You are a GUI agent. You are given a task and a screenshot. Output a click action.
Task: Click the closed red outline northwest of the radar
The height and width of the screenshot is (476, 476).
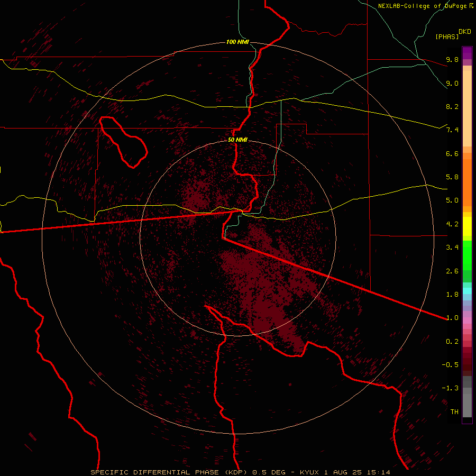pyautogui.click(x=123, y=142)
